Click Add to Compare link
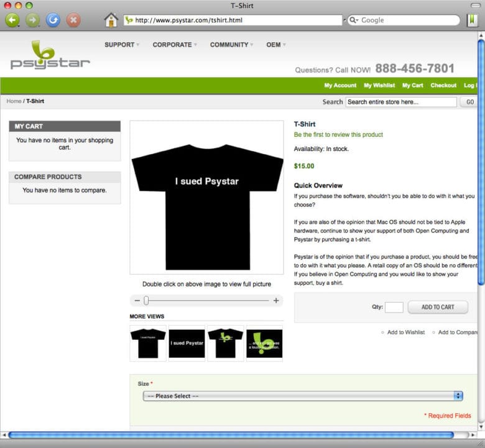Screen dimensions: 485x448 coord(458,332)
